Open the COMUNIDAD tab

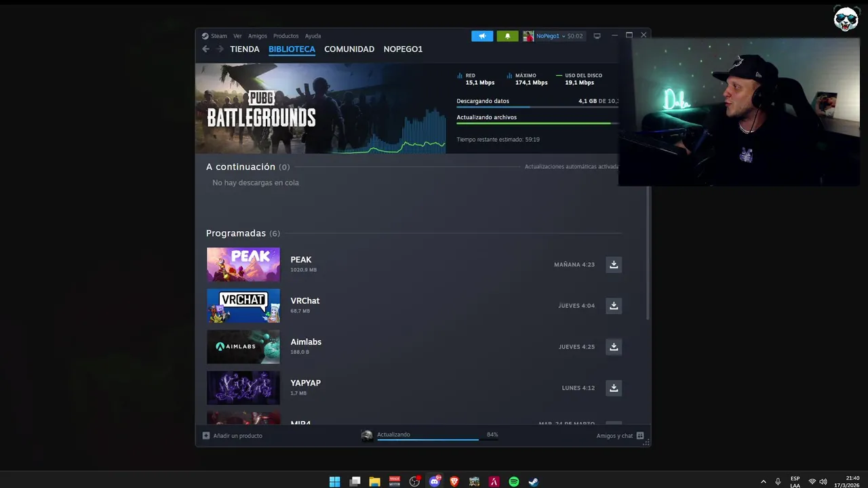click(x=349, y=49)
